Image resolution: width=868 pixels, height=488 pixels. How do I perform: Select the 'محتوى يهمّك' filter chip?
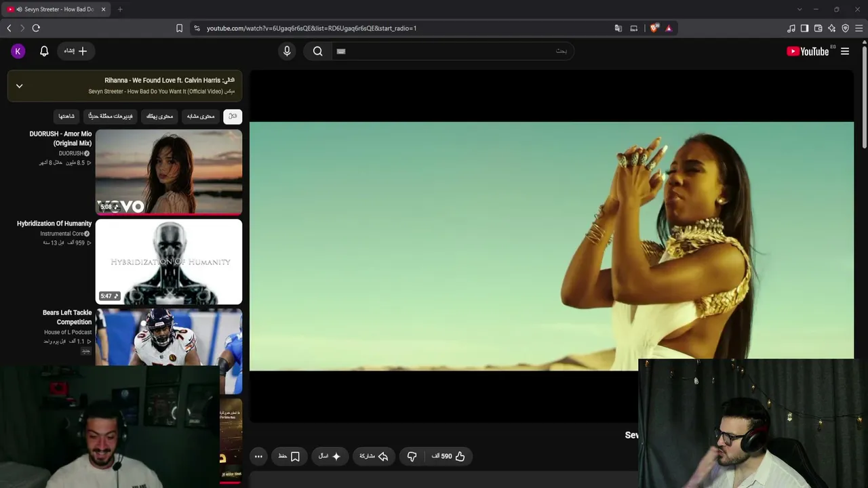[x=159, y=116]
